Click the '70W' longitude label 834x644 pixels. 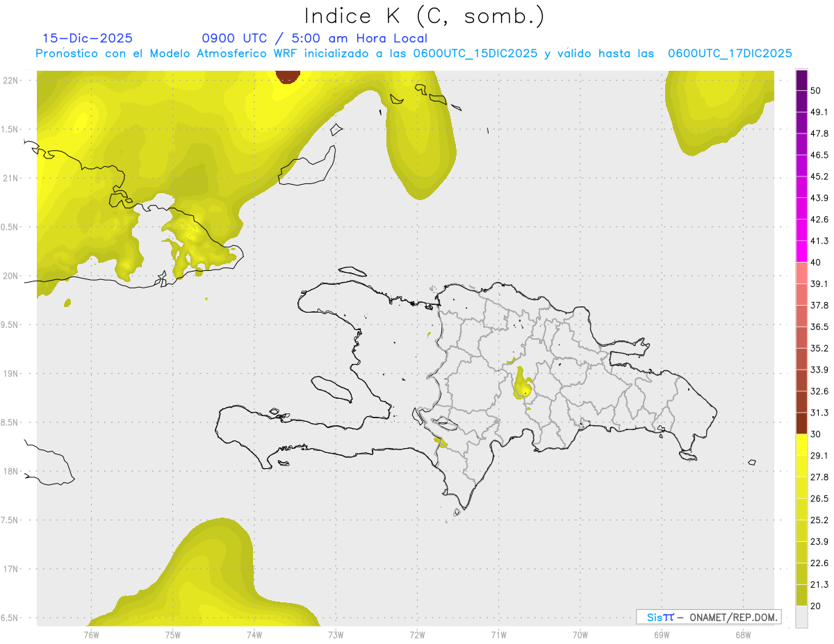pos(580,635)
